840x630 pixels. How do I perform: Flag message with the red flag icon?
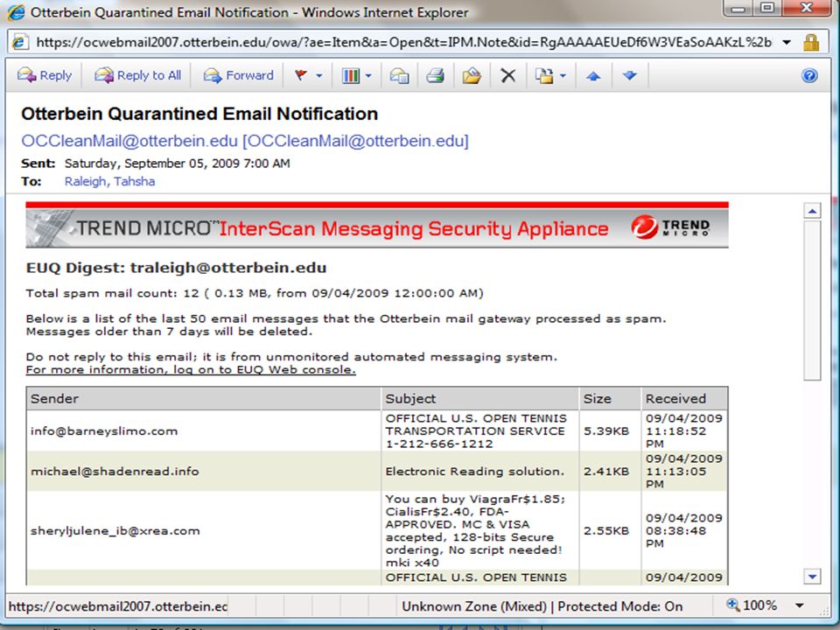tap(301, 75)
